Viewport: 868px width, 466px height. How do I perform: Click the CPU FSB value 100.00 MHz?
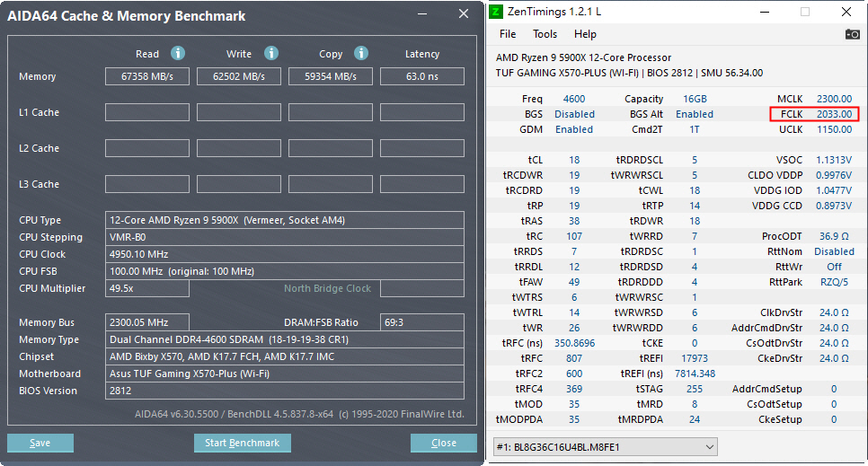tap(285, 271)
